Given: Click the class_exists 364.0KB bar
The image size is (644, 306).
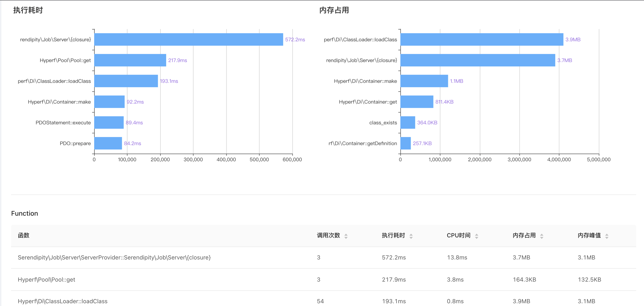Looking at the screenshot, I should (407, 122).
